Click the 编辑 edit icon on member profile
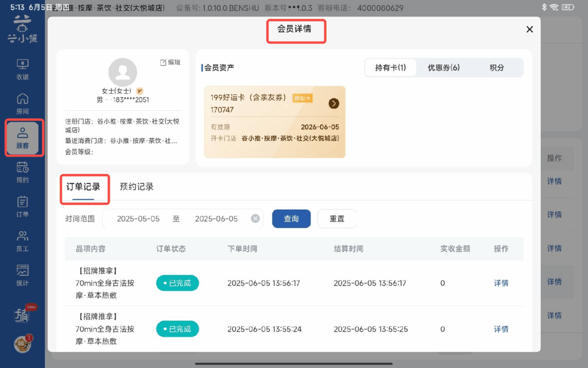Image resolution: width=588 pixels, height=368 pixels. (x=171, y=62)
